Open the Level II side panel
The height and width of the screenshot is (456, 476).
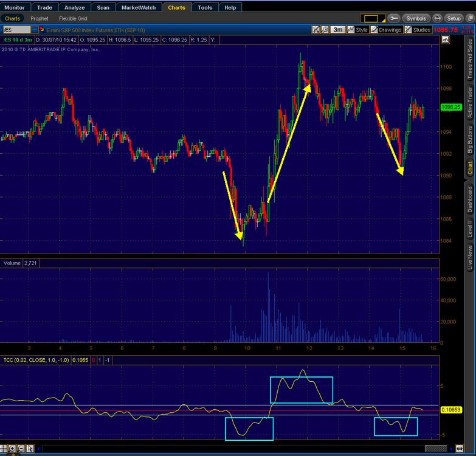click(470, 229)
